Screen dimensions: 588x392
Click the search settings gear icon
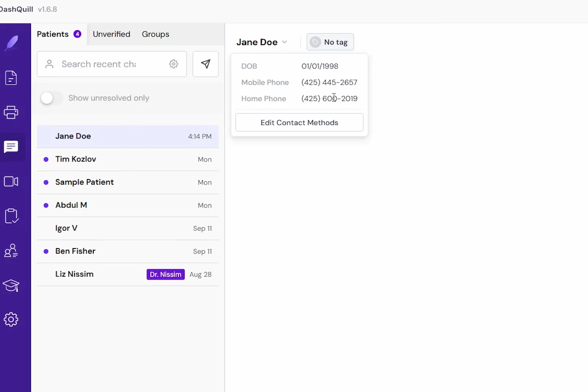click(174, 64)
